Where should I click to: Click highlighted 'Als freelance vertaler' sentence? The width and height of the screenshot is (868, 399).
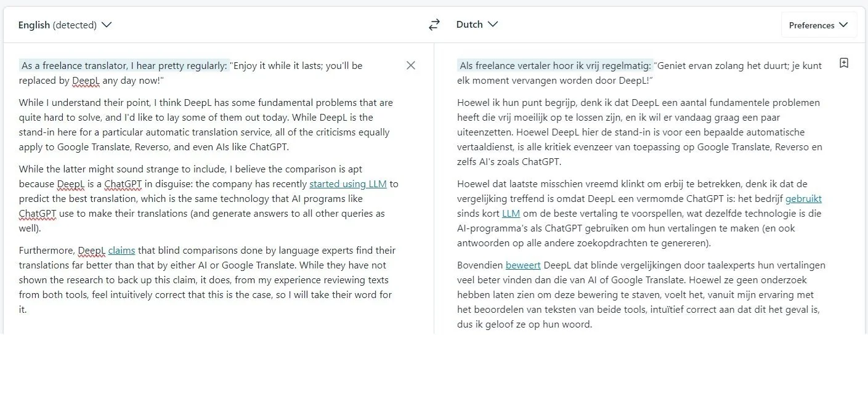(554, 65)
